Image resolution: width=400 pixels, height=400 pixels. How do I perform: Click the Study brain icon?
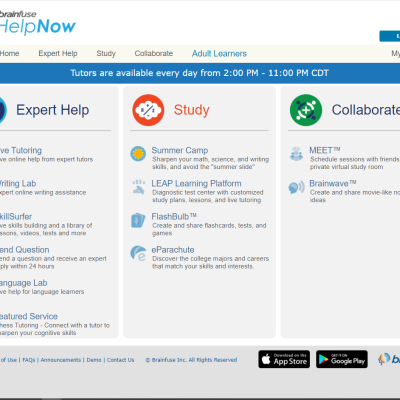[148, 110]
